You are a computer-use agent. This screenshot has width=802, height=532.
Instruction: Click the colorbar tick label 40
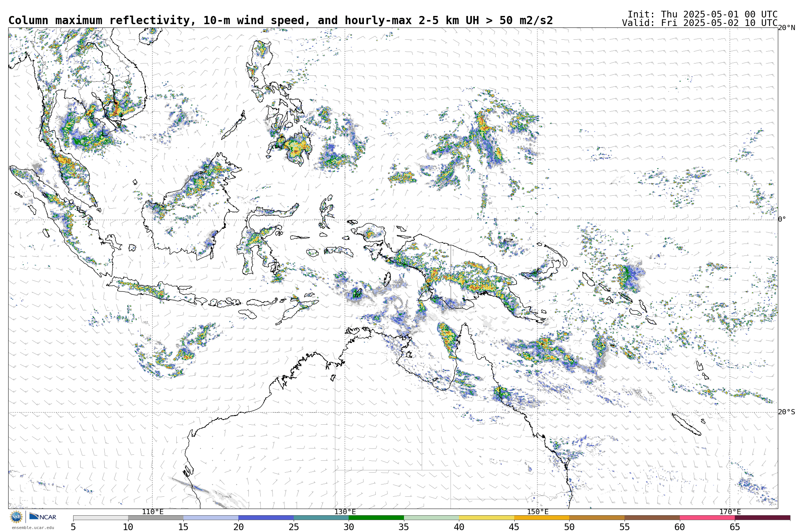point(459,527)
